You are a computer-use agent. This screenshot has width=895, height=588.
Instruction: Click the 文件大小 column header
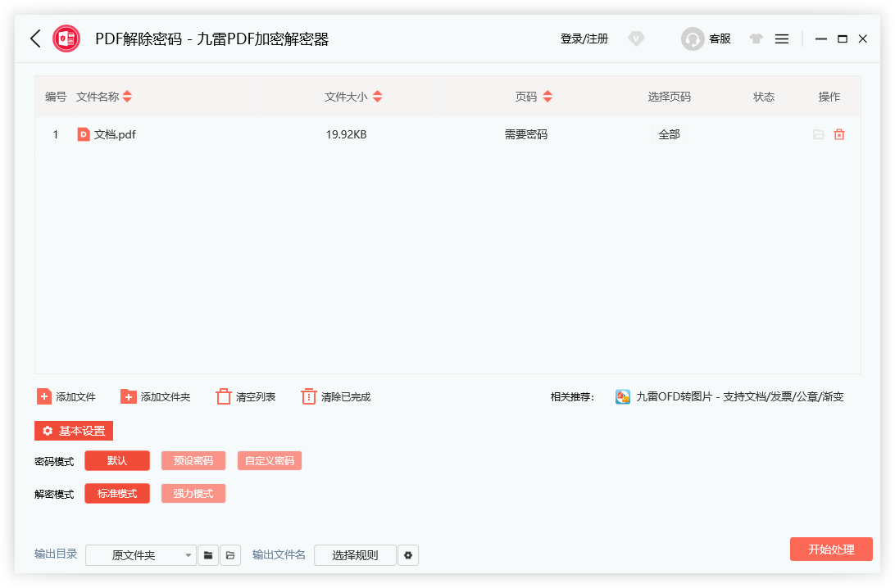point(346,97)
